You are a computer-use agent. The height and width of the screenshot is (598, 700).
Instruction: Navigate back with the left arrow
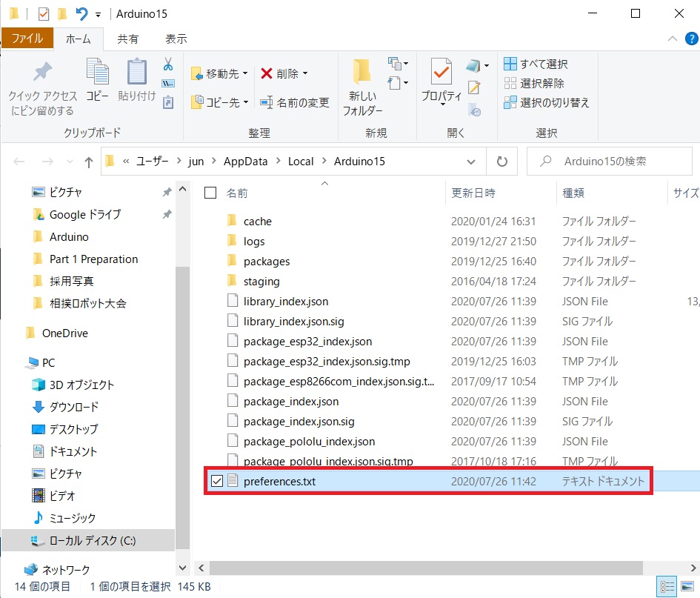19,162
